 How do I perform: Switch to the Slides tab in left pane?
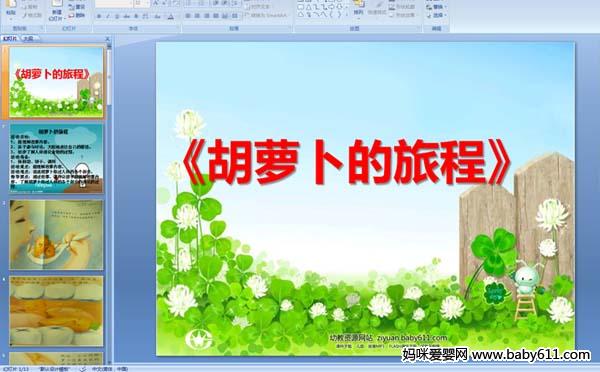(x=10, y=38)
